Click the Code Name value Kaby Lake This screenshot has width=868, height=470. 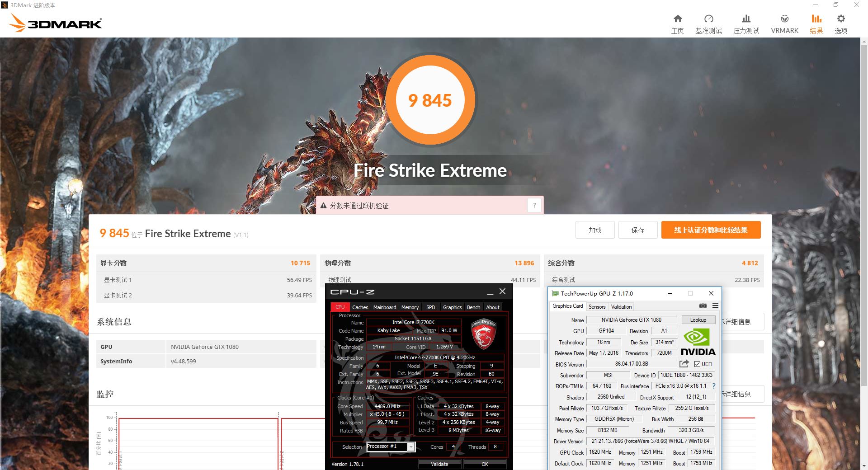tap(388, 330)
